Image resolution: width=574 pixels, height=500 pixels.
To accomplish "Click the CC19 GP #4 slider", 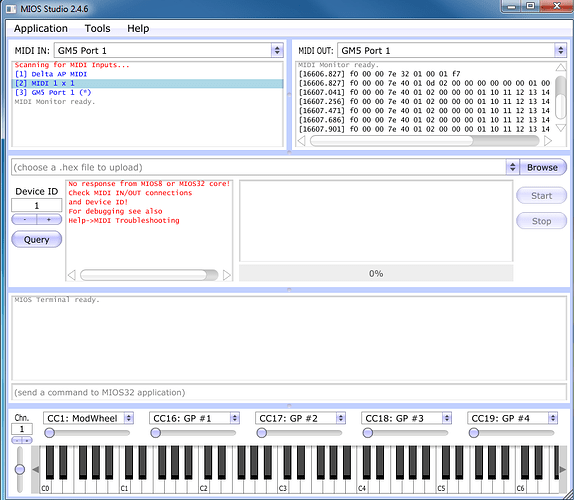I will (511, 433).
